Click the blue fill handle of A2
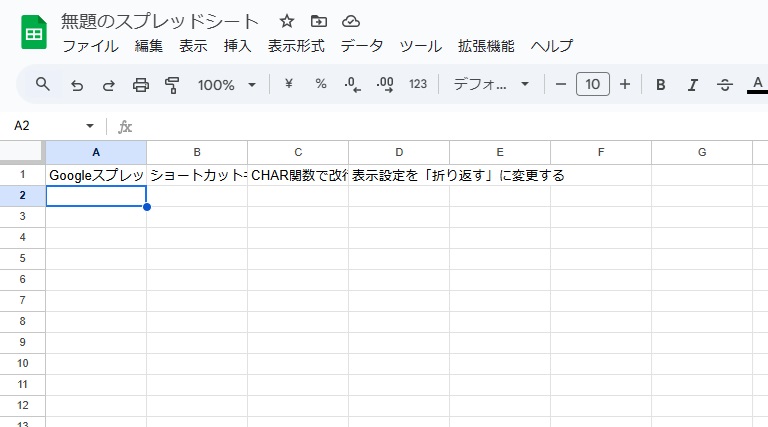 pos(147,207)
